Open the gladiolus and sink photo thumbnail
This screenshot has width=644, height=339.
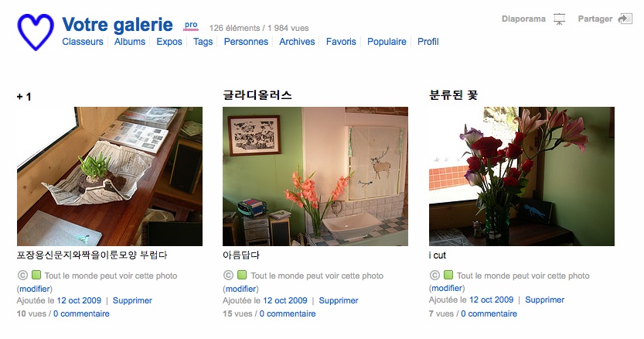tap(315, 176)
